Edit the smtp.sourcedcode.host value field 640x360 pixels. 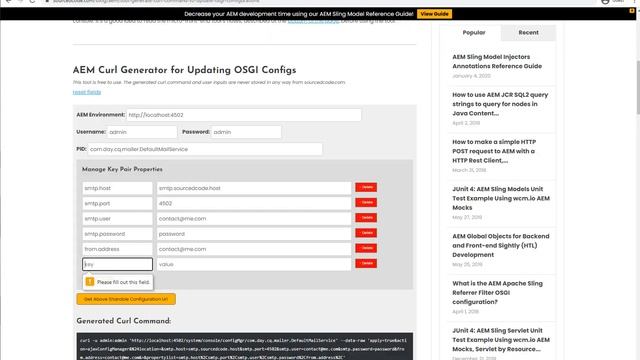pyautogui.click(x=253, y=188)
